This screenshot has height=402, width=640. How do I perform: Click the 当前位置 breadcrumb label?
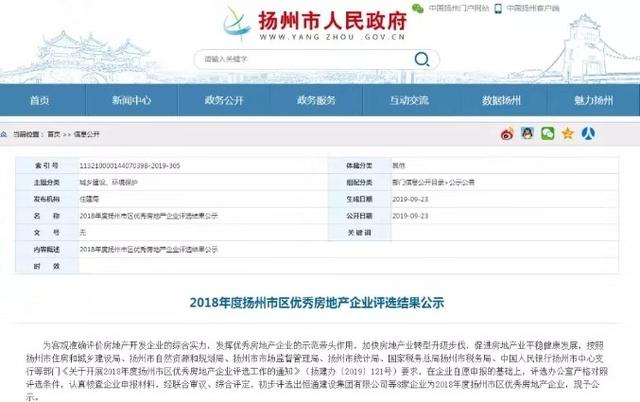click(27, 134)
